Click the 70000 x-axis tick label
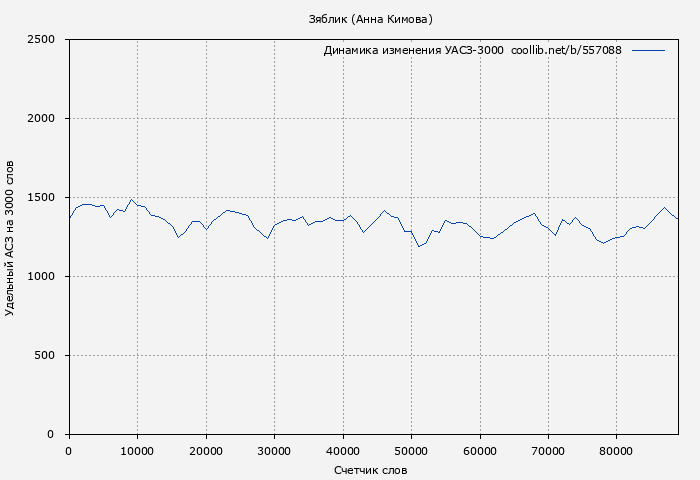This screenshot has height=480, width=700. [x=548, y=451]
